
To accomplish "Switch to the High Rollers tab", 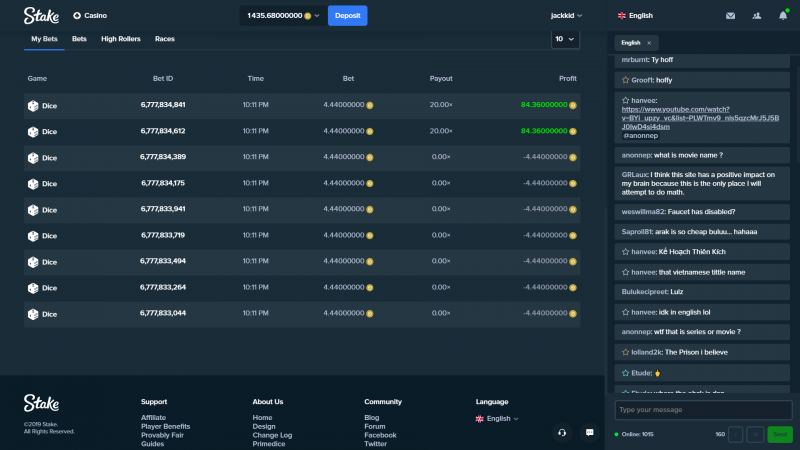I will coord(120,39).
